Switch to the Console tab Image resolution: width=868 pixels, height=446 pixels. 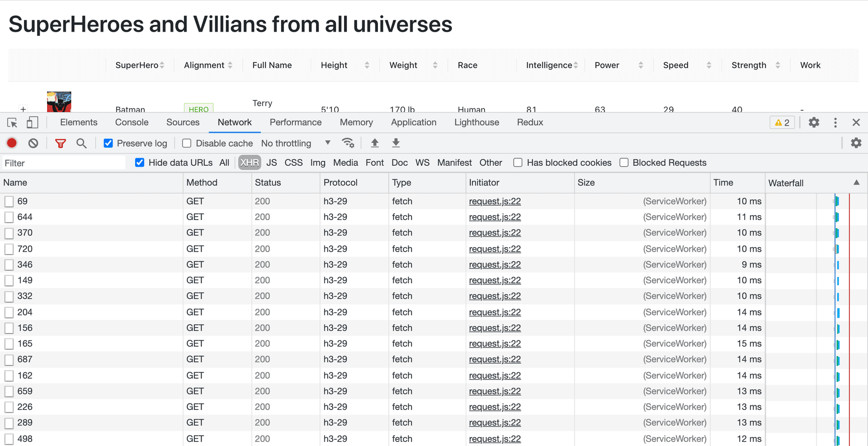[x=132, y=122]
